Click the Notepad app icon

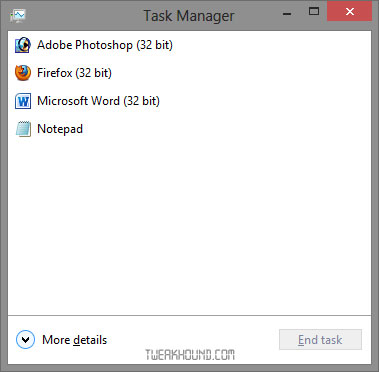pos(23,129)
